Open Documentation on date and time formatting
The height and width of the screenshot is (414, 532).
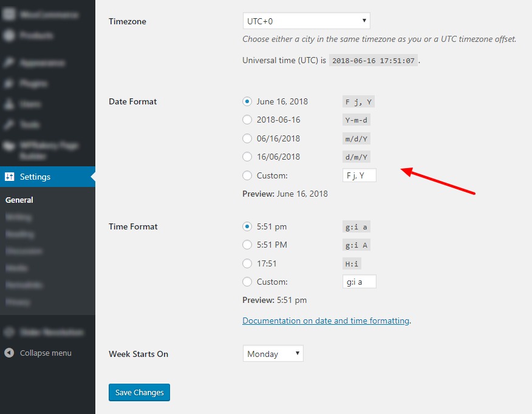326,321
